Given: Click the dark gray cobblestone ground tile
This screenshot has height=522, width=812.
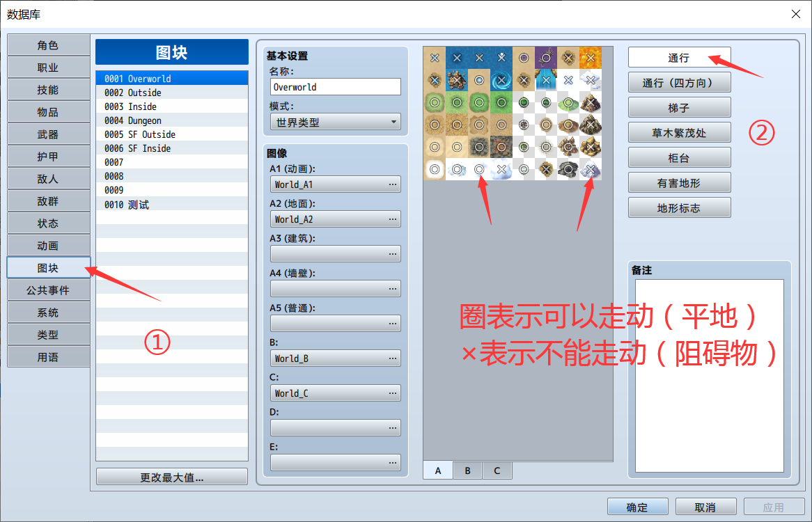Looking at the screenshot, I should 479,146.
